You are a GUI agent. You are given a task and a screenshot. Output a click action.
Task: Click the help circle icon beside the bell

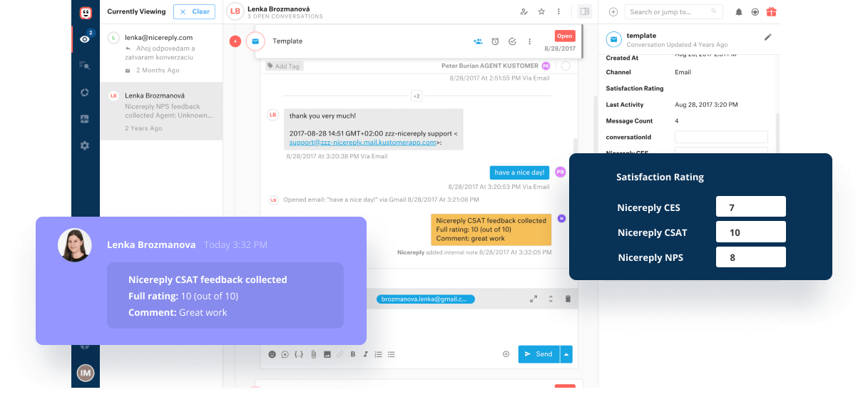755,12
